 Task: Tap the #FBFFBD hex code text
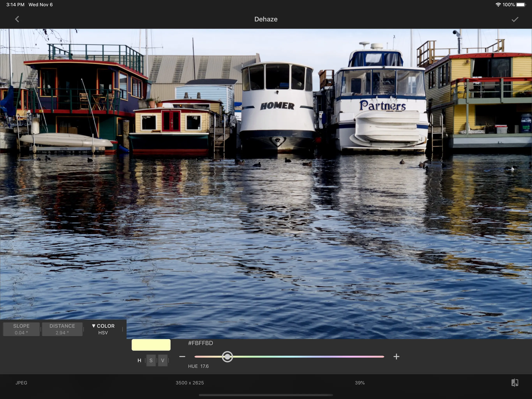200,343
